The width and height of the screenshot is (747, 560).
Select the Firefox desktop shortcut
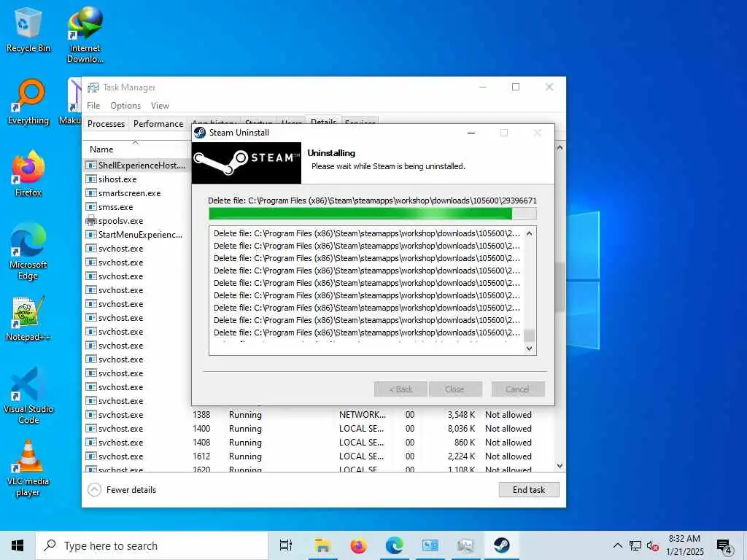28,174
